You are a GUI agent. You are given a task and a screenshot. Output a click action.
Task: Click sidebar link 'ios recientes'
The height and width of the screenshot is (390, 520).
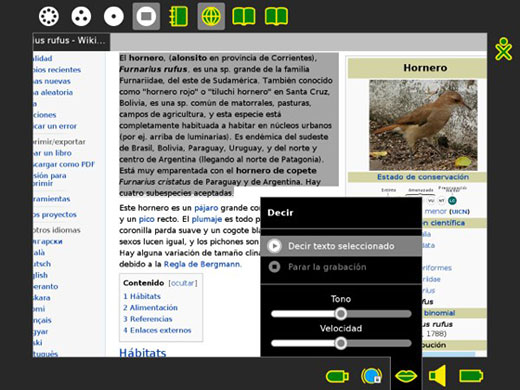click(x=57, y=70)
